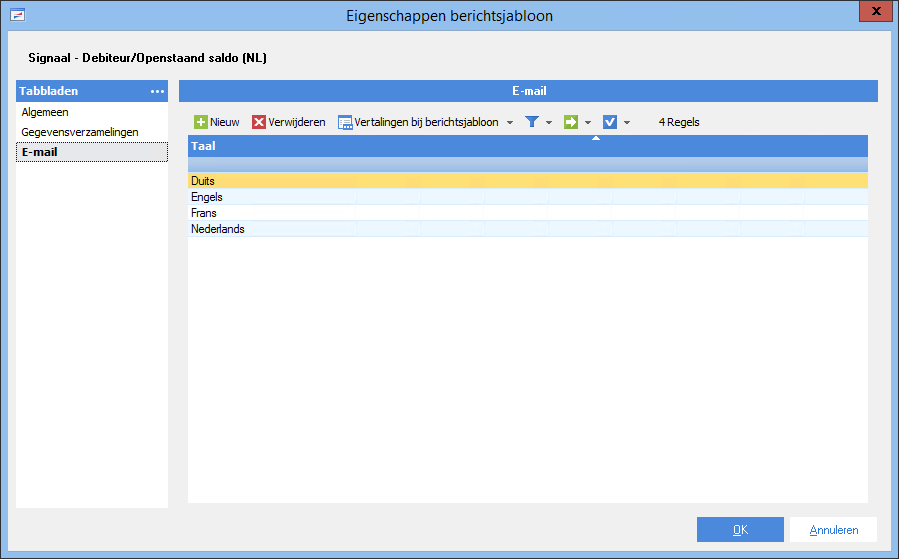Click the red X Verwijderen icon
899x559 pixels.
(x=259, y=122)
